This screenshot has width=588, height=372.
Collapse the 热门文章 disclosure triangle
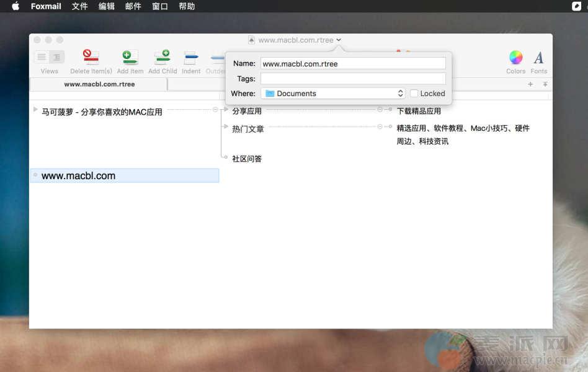226,126
